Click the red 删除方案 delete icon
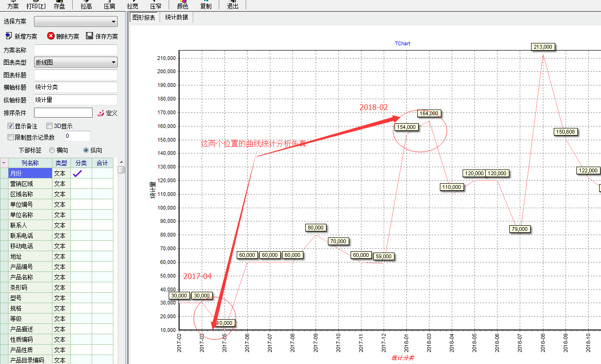 click(x=51, y=36)
